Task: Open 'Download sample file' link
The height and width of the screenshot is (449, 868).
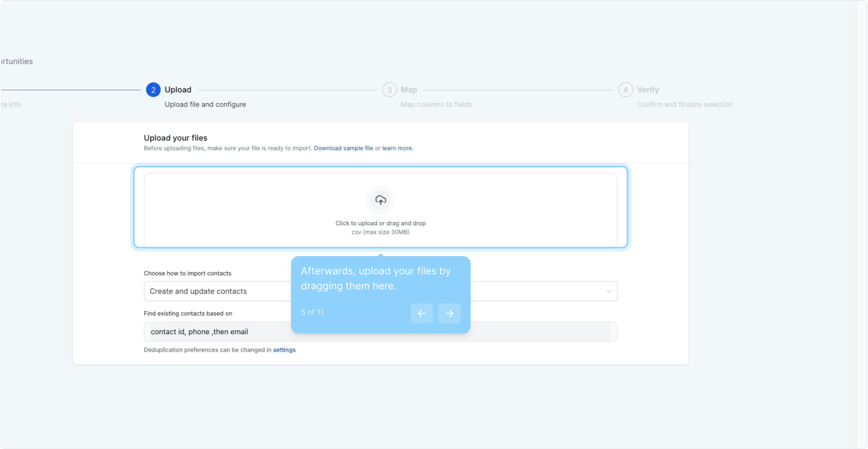Action: tap(343, 148)
